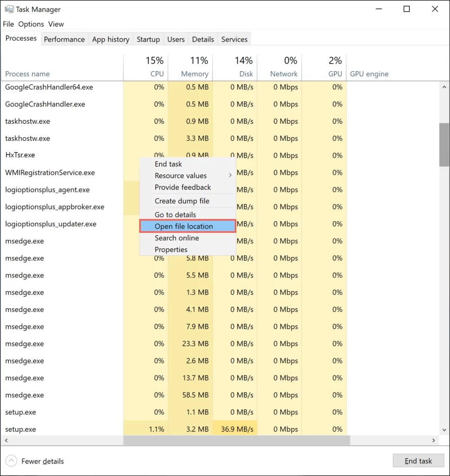Screen dimensions: 450x476
Task: Switch to the Startup tab
Action: point(148,39)
